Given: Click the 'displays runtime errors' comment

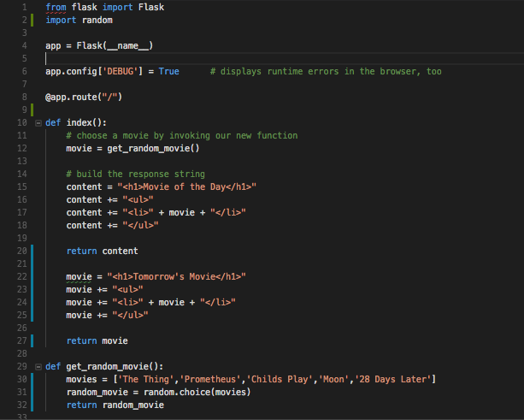Looking at the screenshot, I should (326, 71).
